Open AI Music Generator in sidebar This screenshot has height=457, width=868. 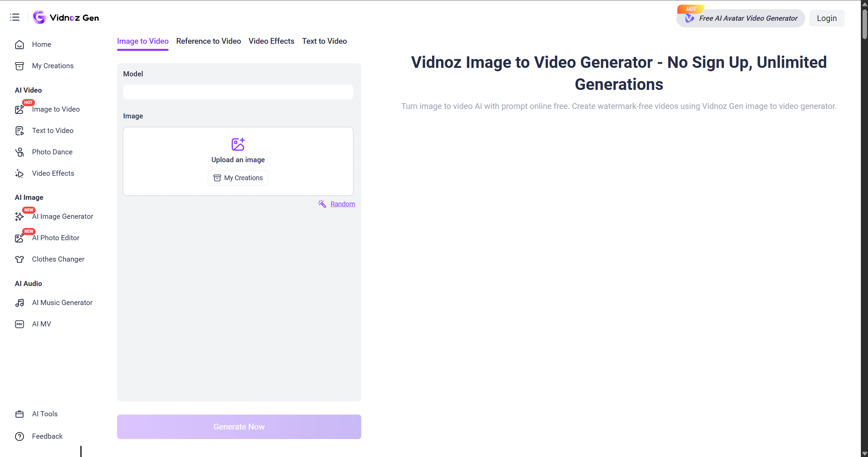coord(62,303)
